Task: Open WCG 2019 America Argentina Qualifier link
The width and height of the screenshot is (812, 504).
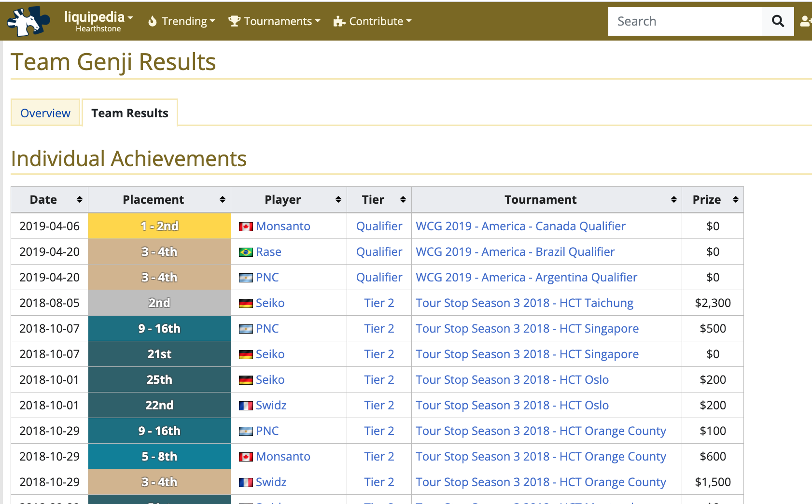Action: (526, 278)
